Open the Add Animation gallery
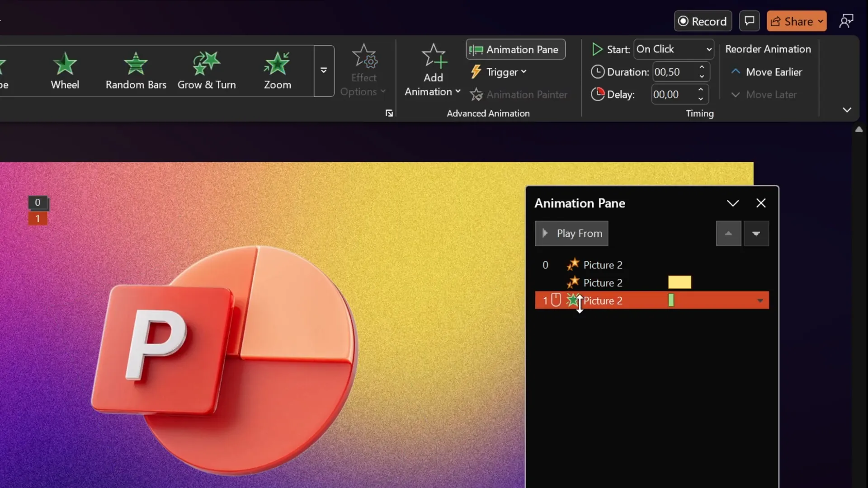Screen dimensions: 868x488 click(x=433, y=70)
